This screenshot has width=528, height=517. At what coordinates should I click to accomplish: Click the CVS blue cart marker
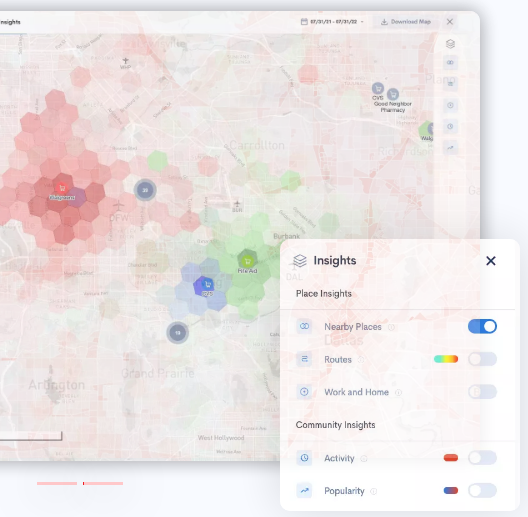pyautogui.click(x=207, y=285)
